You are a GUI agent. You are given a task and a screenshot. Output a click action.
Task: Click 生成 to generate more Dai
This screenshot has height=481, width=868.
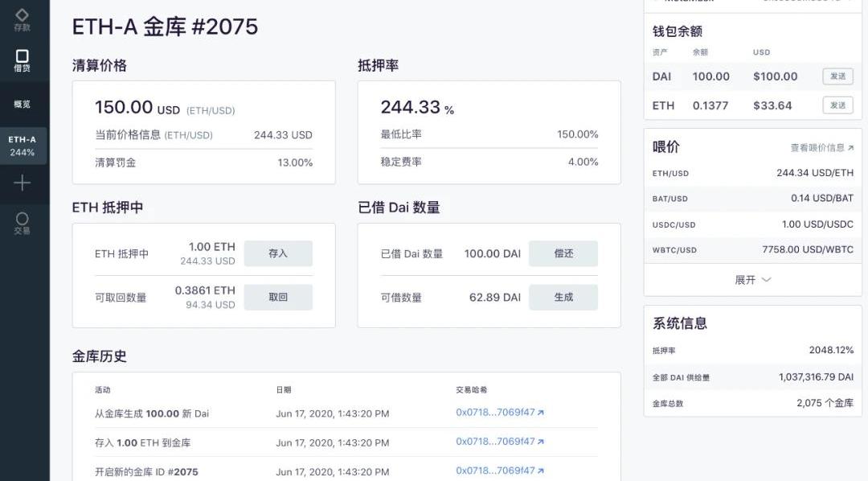click(x=563, y=297)
